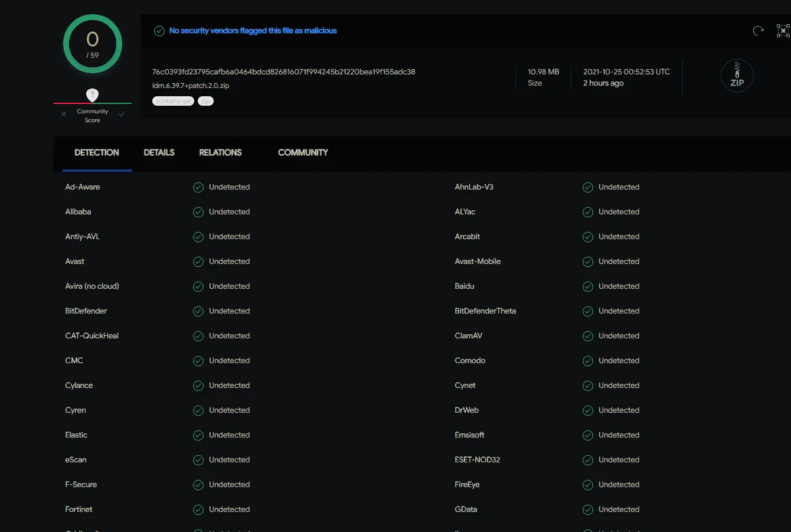The width and height of the screenshot is (791, 532).
Task: Click the reanalyze file refresh icon
Action: pos(759,31)
